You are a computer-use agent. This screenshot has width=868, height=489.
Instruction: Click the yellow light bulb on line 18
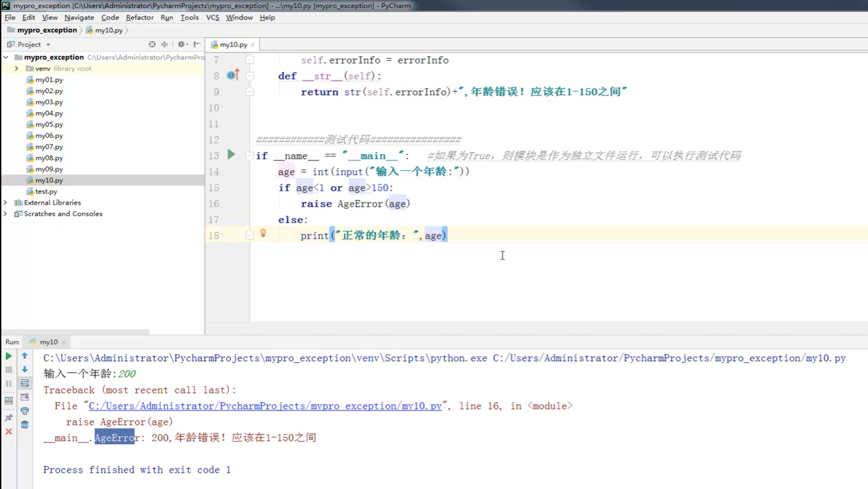pyautogui.click(x=263, y=233)
